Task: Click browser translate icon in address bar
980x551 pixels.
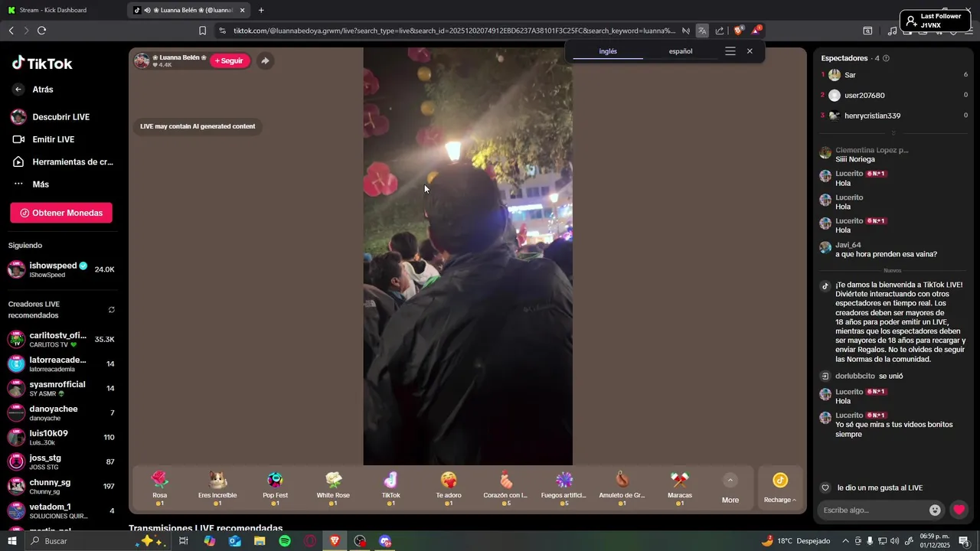Action: pos(702,31)
